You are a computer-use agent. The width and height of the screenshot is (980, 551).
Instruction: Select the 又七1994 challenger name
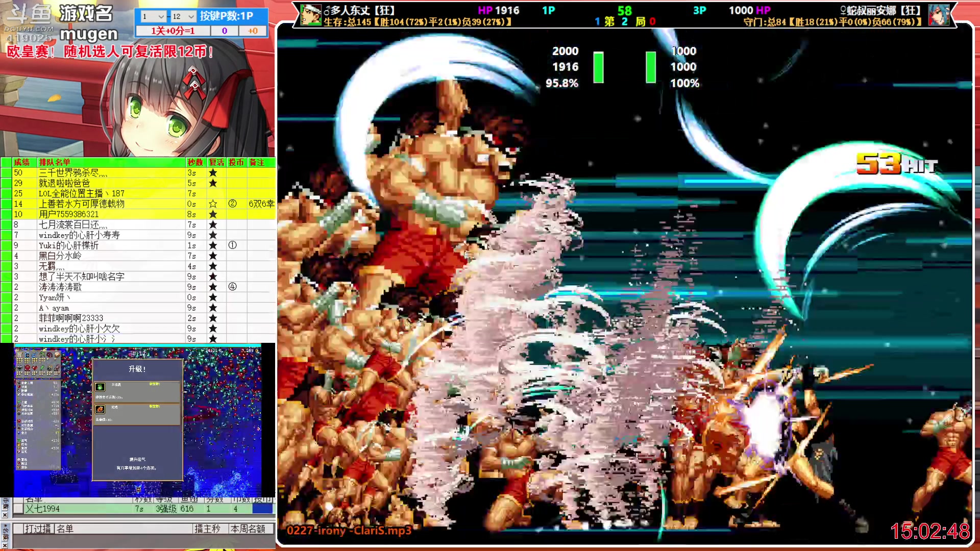(42, 509)
